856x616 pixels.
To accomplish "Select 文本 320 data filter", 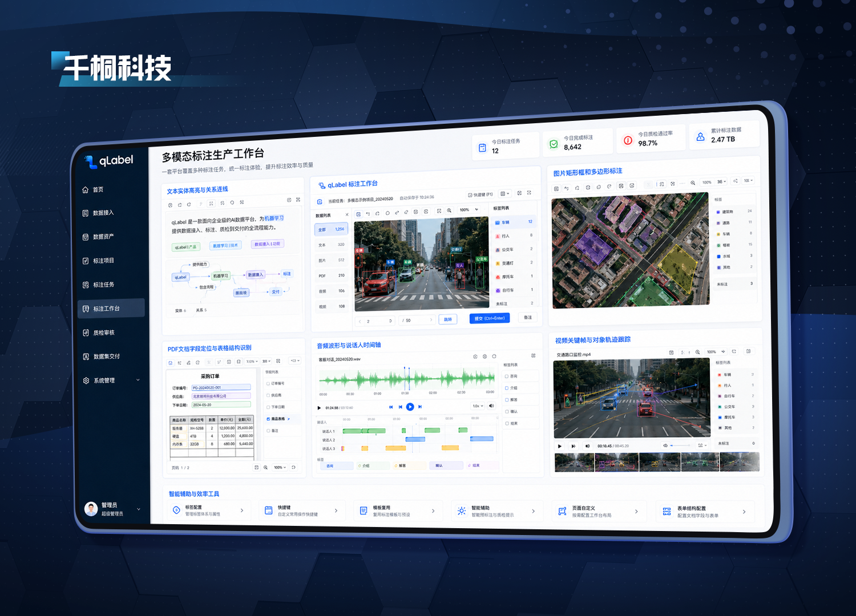I will coord(331,245).
